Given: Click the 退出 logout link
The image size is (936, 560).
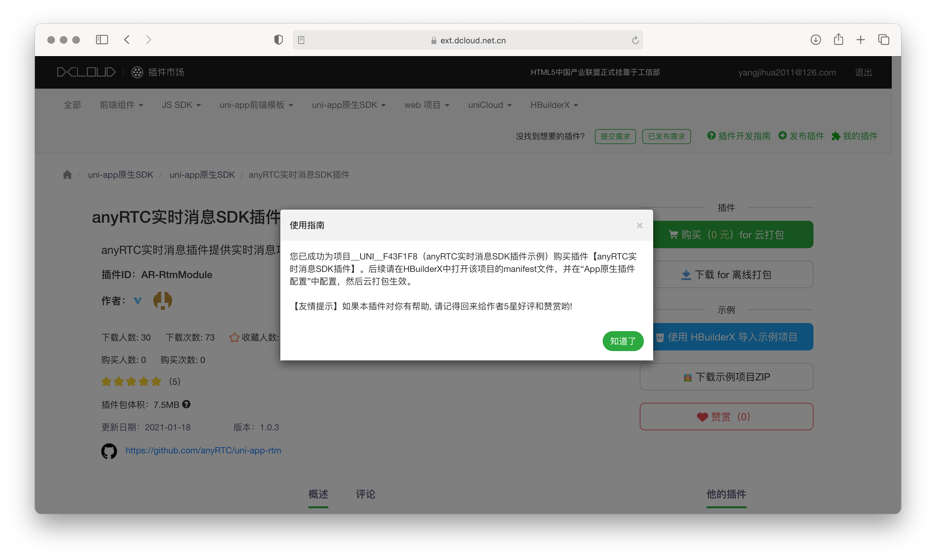Looking at the screenshot, I should click(863, 72).
